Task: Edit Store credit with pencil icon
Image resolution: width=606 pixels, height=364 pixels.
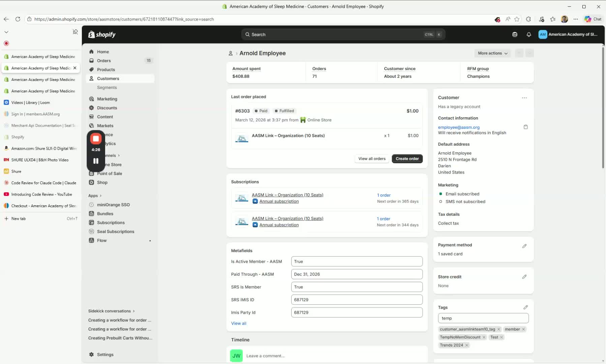Action: point(524,277)
